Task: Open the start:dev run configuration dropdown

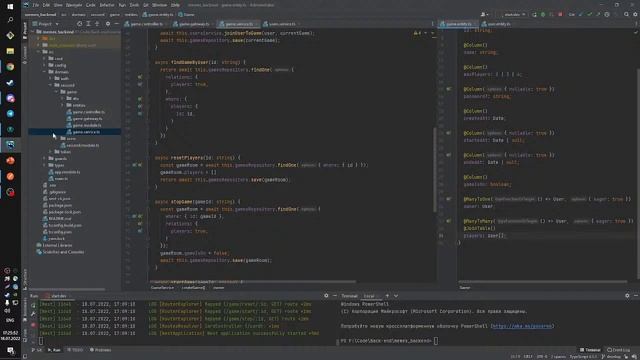Action: click(514, 15)
